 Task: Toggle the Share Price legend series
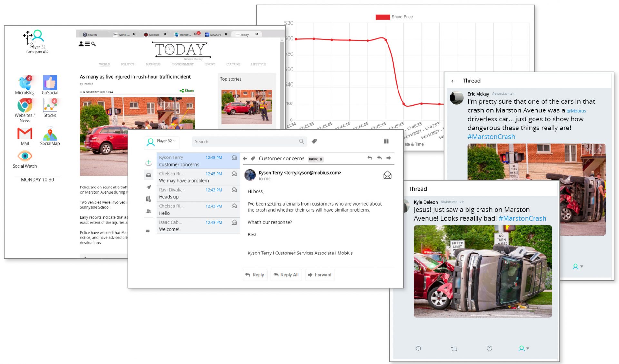[394, 17]
